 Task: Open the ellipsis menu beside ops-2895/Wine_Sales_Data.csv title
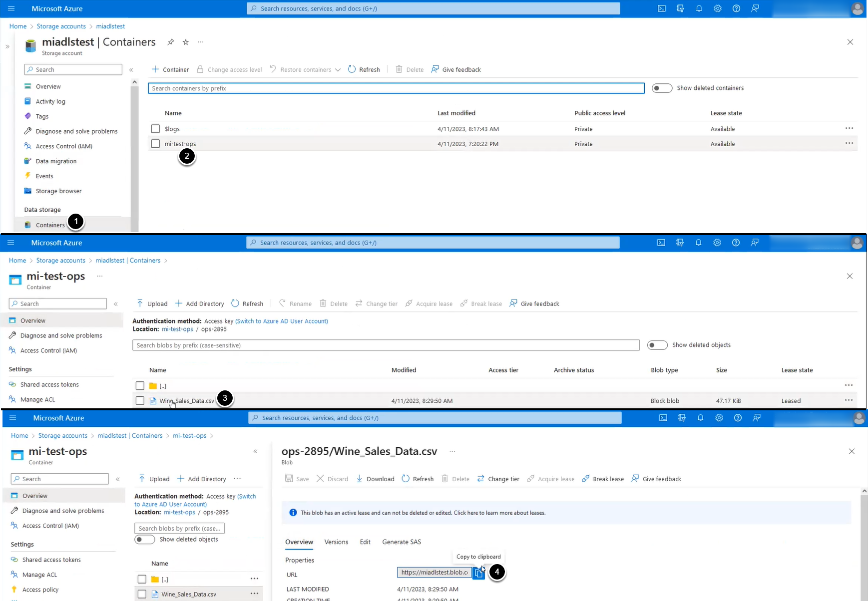tap(452, 451)
